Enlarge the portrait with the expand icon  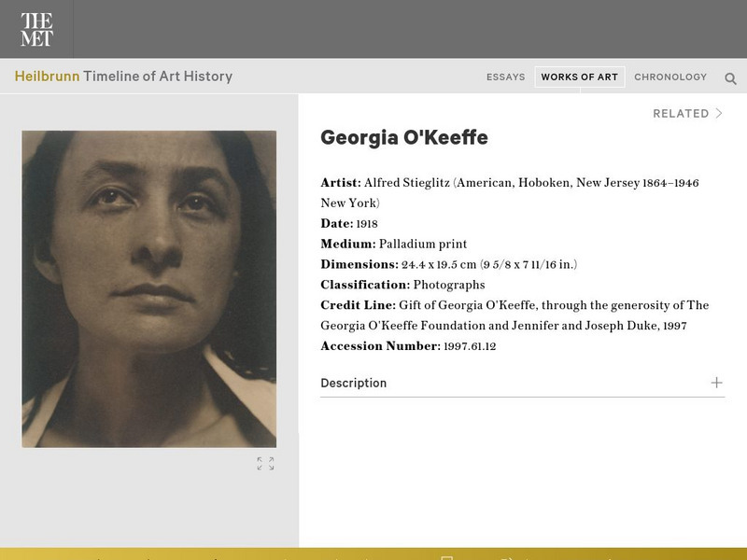pyautogui.click(x=265, y=464)
